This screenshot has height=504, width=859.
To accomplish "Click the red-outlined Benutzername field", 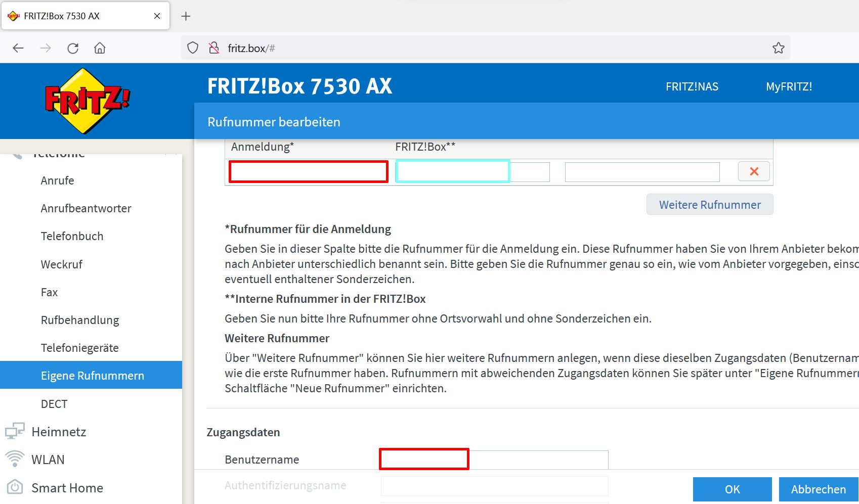I will (x=424, y=459).
